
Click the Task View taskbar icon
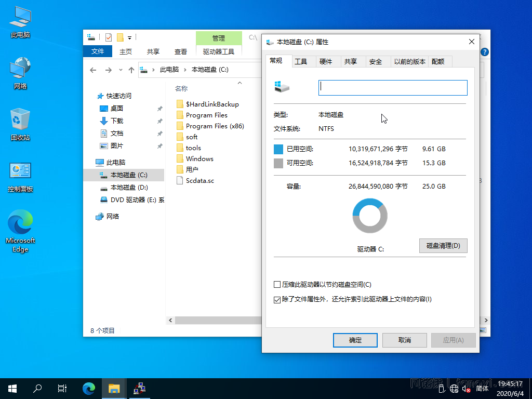[62, 388]
